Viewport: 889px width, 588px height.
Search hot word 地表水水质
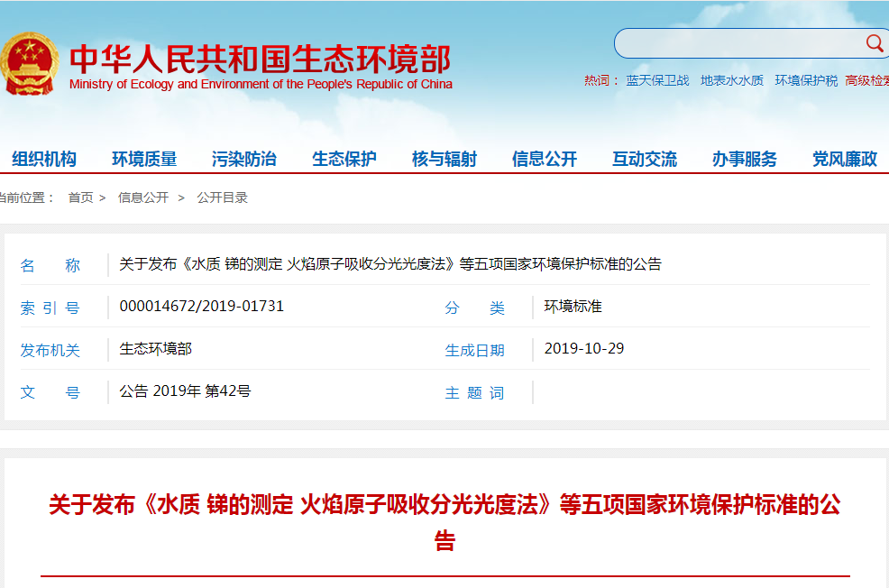tap(732, 80)
